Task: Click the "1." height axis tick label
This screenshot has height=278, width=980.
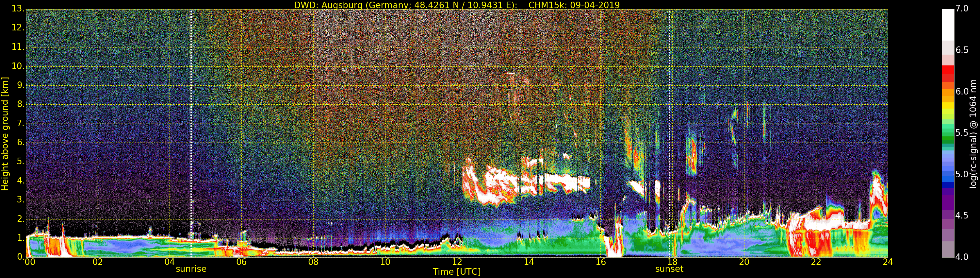Action: 20,238
